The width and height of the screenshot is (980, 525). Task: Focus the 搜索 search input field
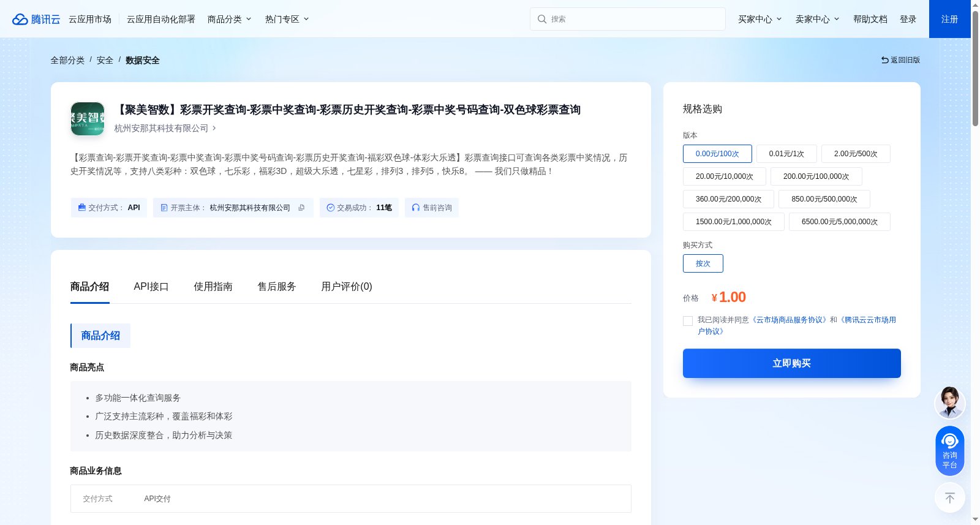628,19
